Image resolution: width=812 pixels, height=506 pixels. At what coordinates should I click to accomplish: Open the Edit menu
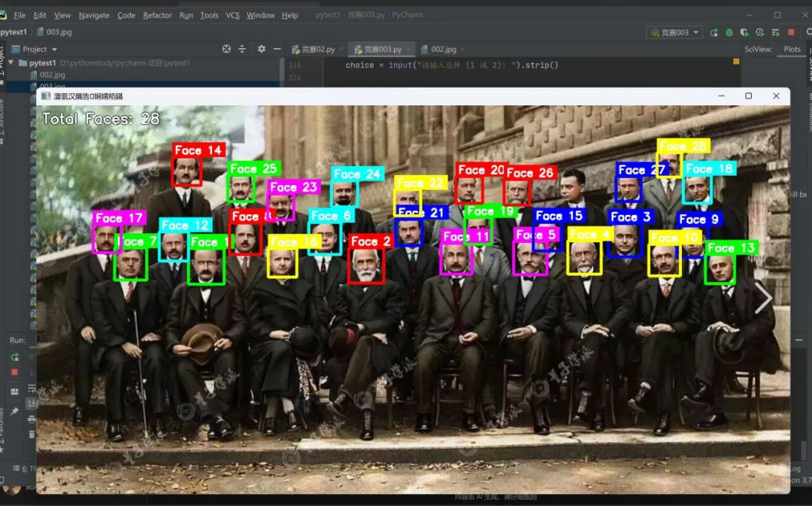point(39,15)
